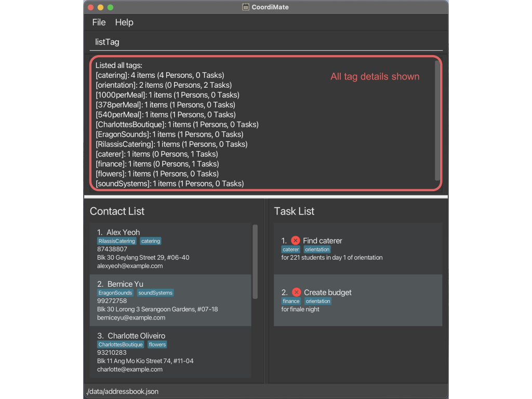
Task: Click the red status icon beside Create budget
Action: pos(296,292)
